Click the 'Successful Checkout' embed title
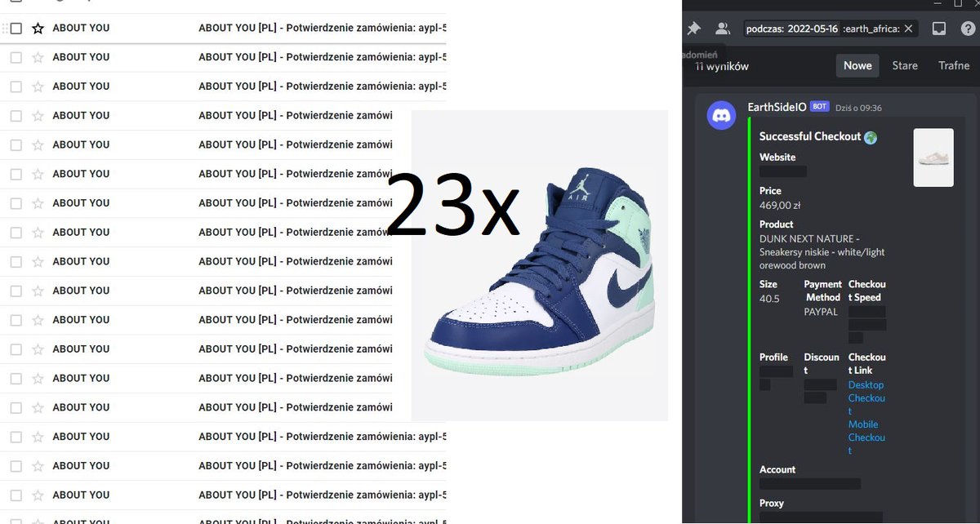Screen dimensions: 980x524 810,136
